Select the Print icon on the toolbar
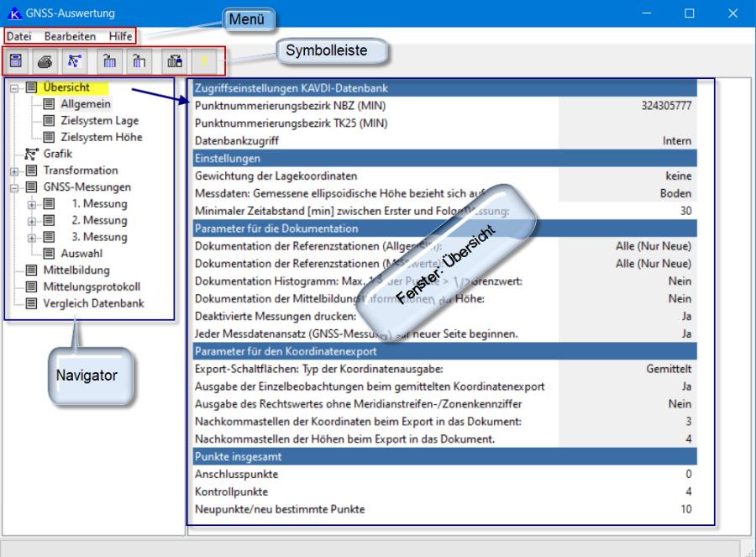This screenshot has width=756, height=557. 45,60
